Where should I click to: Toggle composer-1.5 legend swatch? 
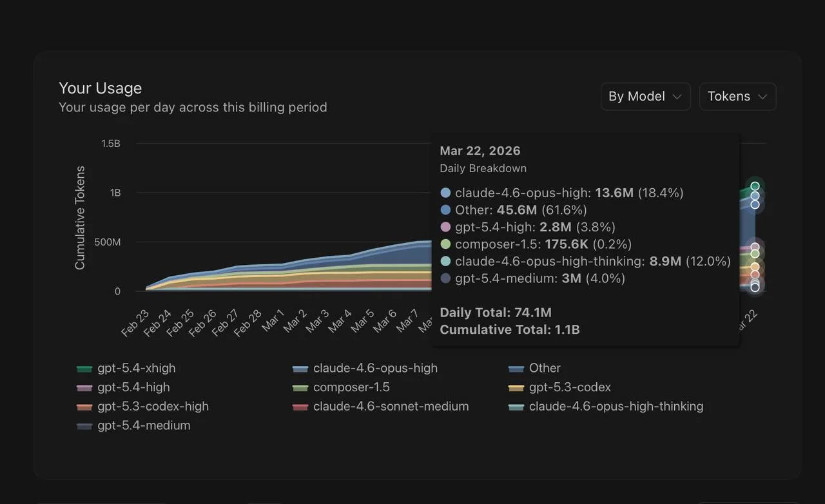tap(300, 388)
